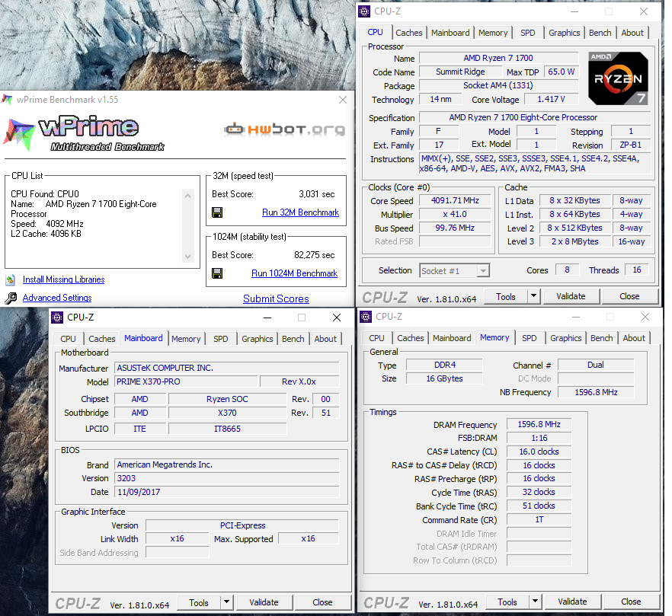
Task: Open SPD tab in Memory window
Action: tap(530, 337)
